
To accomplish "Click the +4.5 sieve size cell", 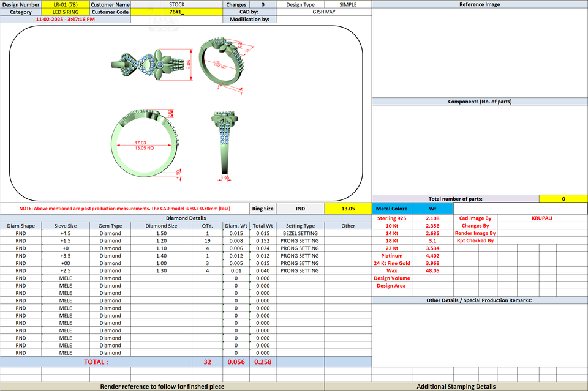I will click(66, 233).
